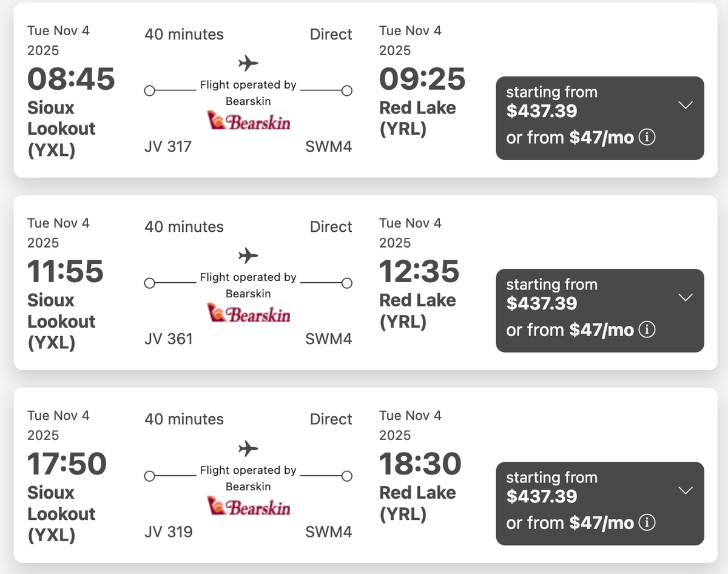Click the Sioux Lookout (YXL) departure airport label
Viewport: 728px width, 574px height.
[x=61, y=129]
